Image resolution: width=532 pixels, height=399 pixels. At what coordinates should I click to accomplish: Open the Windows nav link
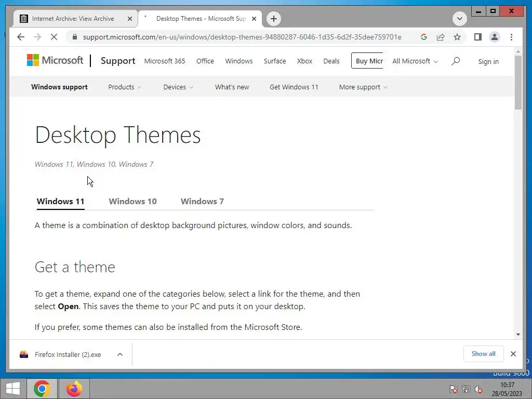point(239,61)
